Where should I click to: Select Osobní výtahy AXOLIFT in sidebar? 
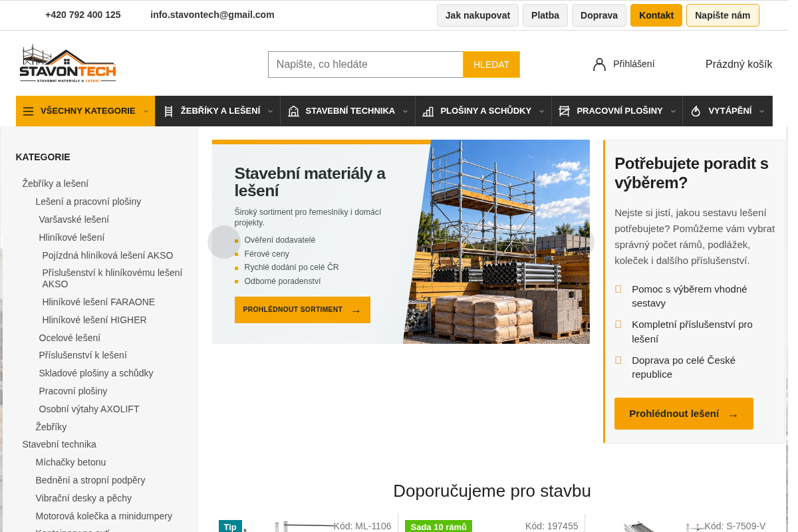click(89, 409)
